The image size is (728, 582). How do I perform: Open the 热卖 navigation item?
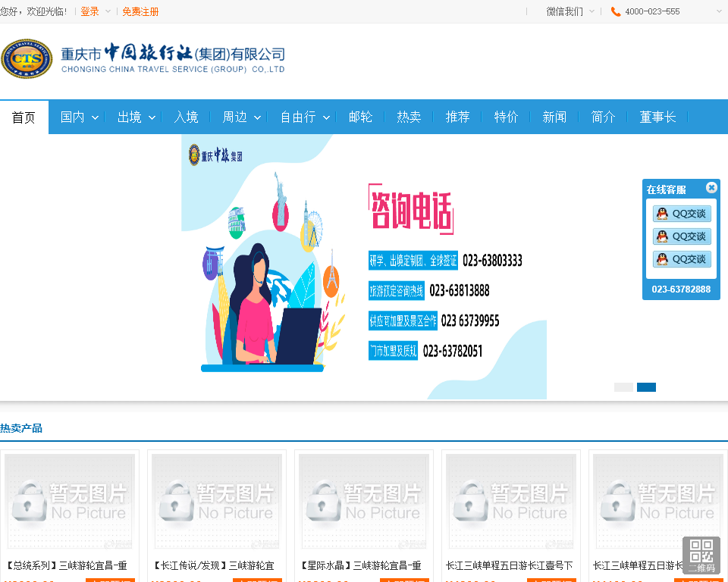point(409,117)
